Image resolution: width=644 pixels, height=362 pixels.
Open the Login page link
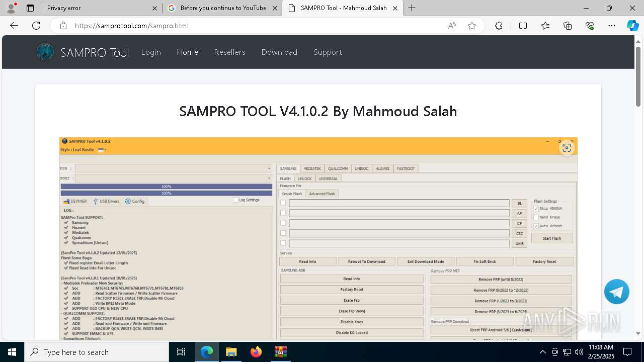click(x=151, y=52)
